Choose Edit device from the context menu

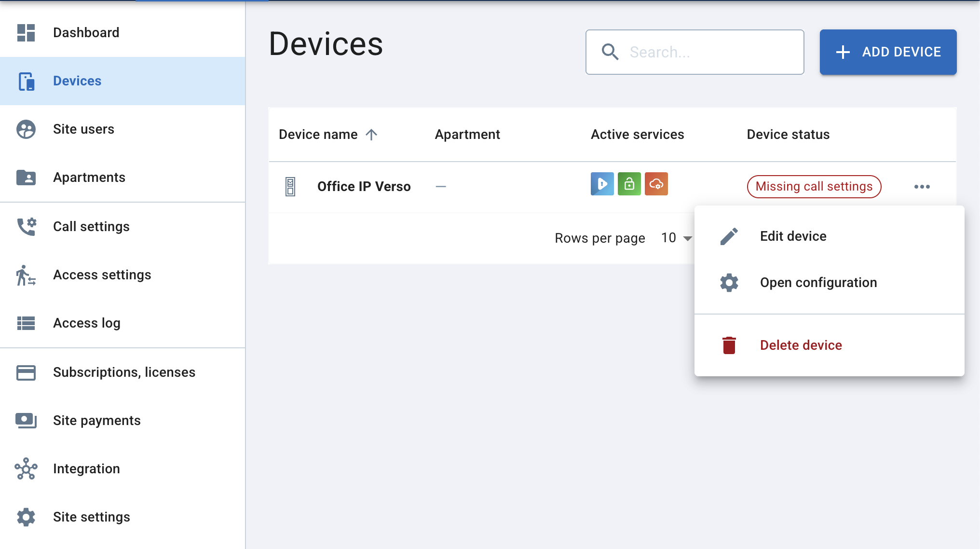793,236
